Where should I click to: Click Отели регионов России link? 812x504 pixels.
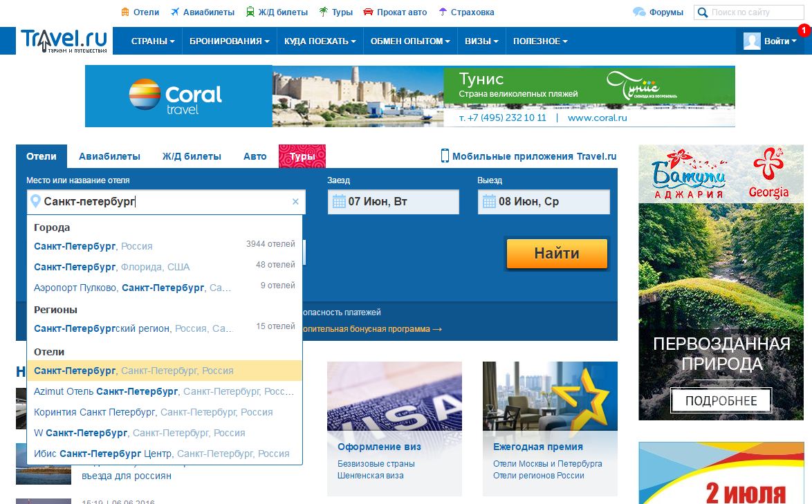[539, 476]
